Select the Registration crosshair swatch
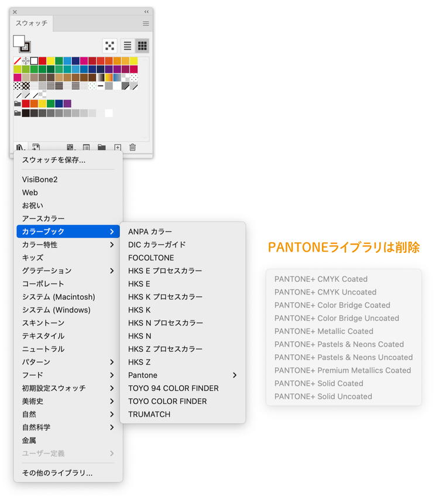The width and height of the screenshot is (439, 504). click(x=26, y=61)
